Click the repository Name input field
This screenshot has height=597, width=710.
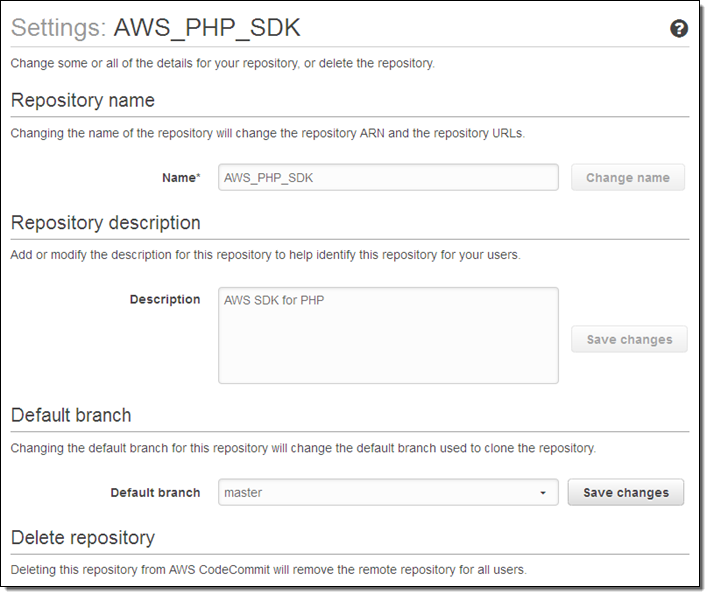coord(388,177)
